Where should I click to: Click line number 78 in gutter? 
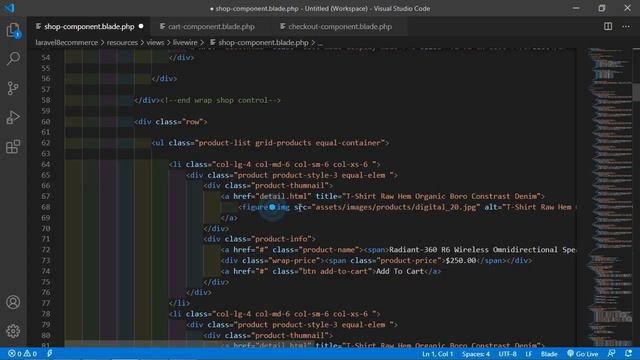(x=45, y=314)
